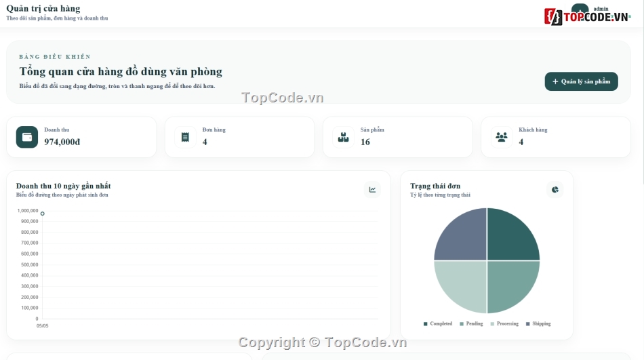
Task: Click the wallet icon on Doanh thu card
Action: 27,137
